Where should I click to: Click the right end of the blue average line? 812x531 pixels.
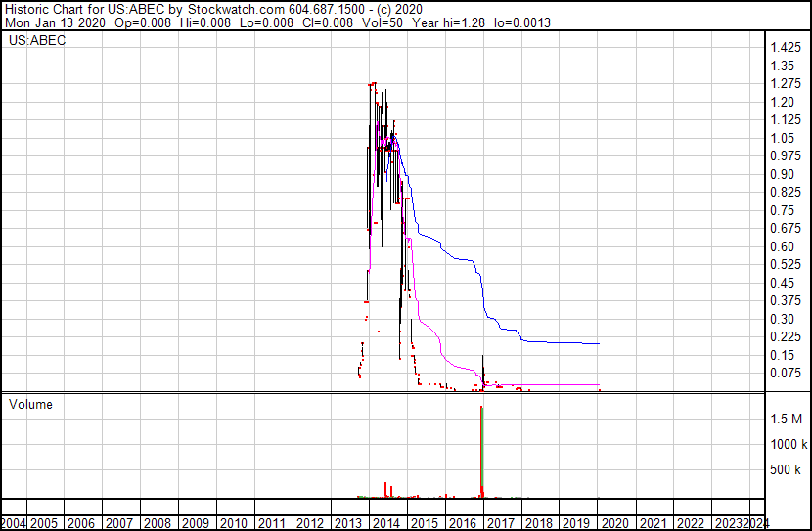(x=597, y=343)
